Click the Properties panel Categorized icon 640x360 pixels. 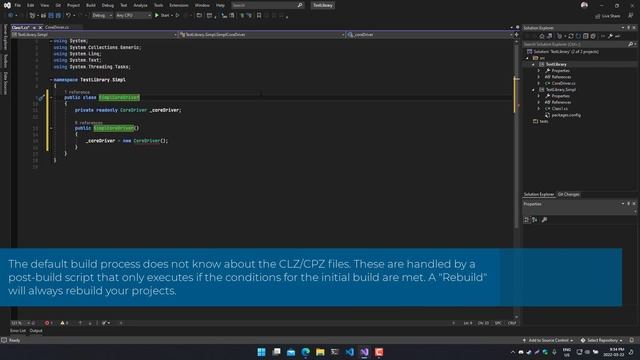tap(527, 220)
